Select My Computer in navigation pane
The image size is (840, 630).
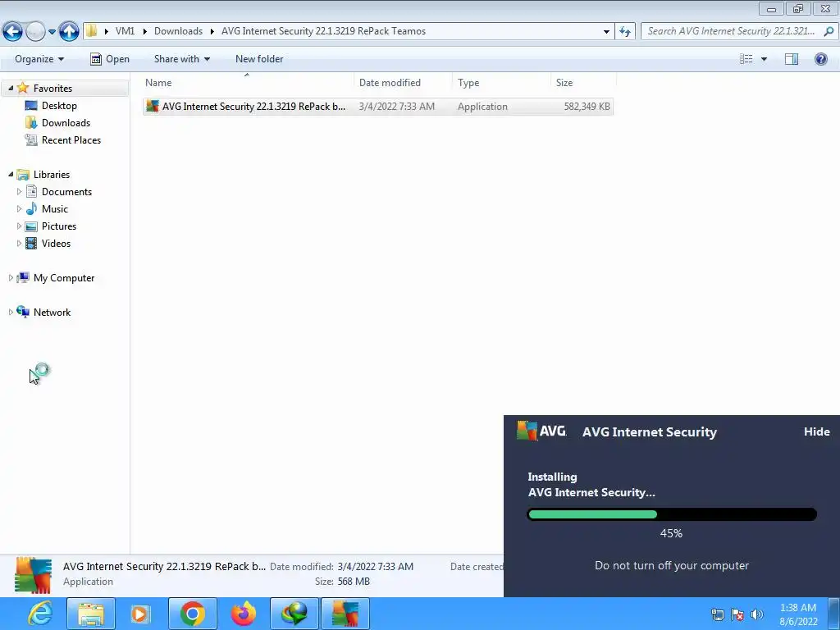tap(64, 277)
